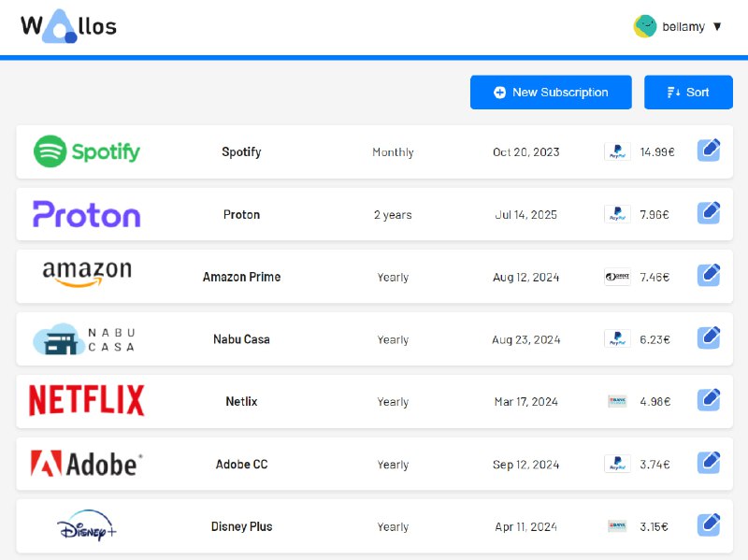The image size is (748, 560).
Task: Edit the Netlix subscription
Action: click(709, 400)
